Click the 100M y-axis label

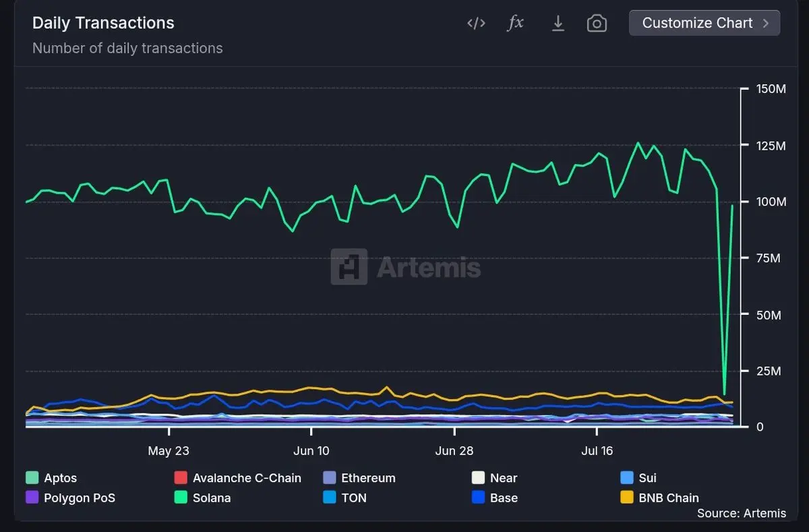point(771,202)
